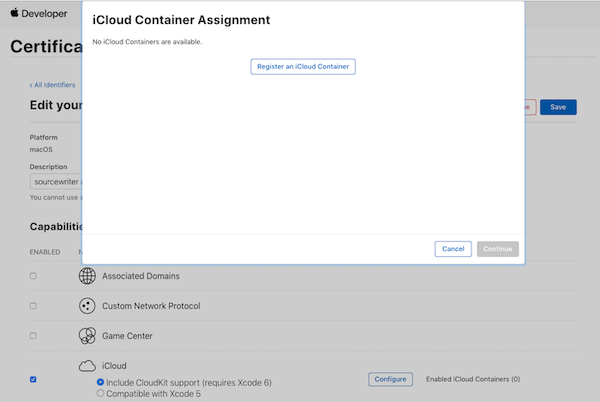Enable the Associated Domains checkbox
The height and width of the screenshot is (402, 600).
pyautogui.click(x=33, y=276)
